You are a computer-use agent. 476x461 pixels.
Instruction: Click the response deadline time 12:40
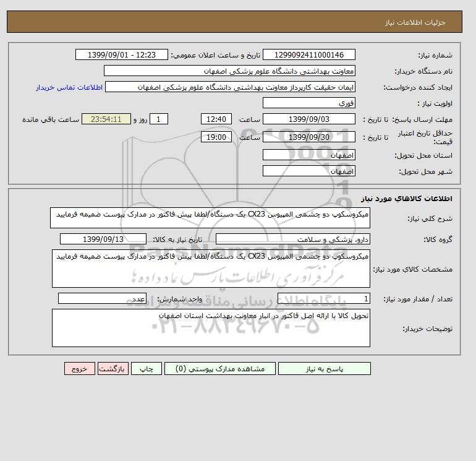216,119
